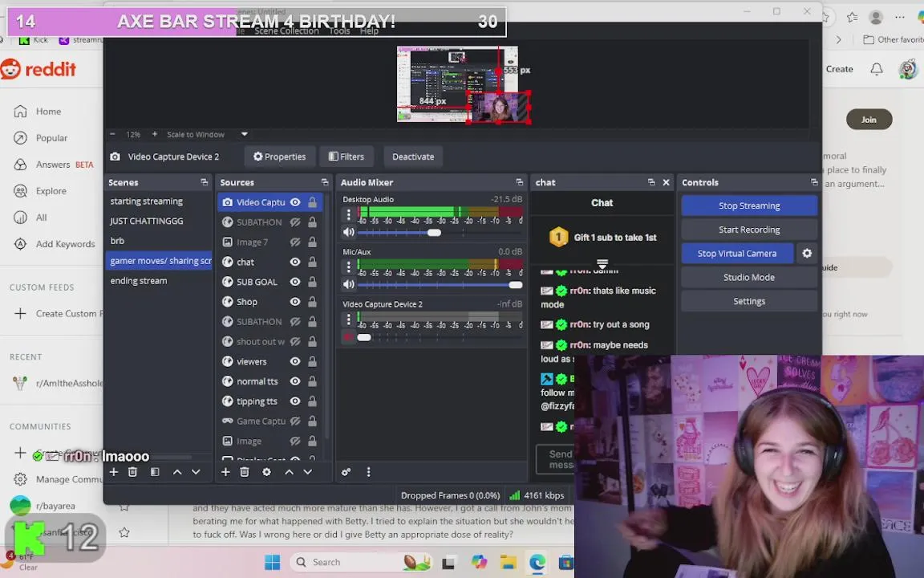The height and width of the screenshot is (578, 924).
Task: Open the Help menu
Action: pos(369,31)
